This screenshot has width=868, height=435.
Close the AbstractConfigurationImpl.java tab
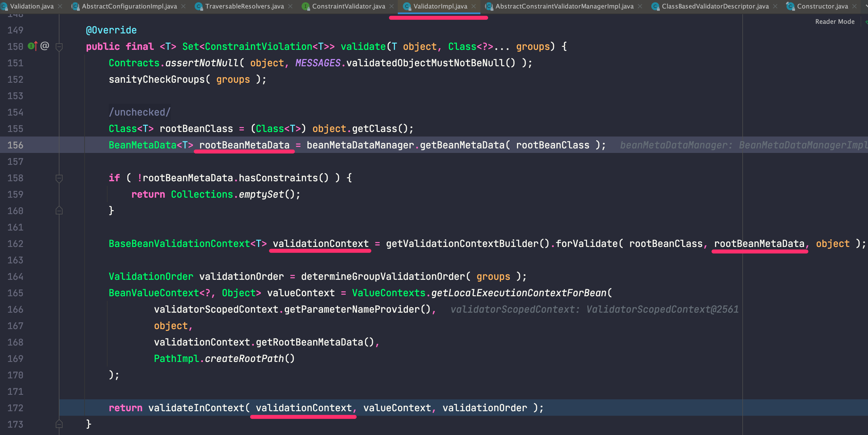tap(183, 6)
